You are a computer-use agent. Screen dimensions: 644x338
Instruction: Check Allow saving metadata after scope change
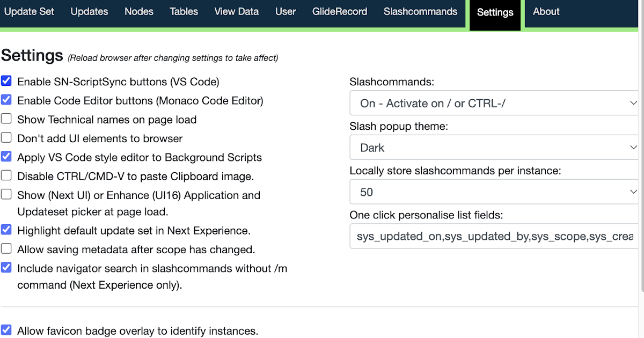[x=6, y=248]
